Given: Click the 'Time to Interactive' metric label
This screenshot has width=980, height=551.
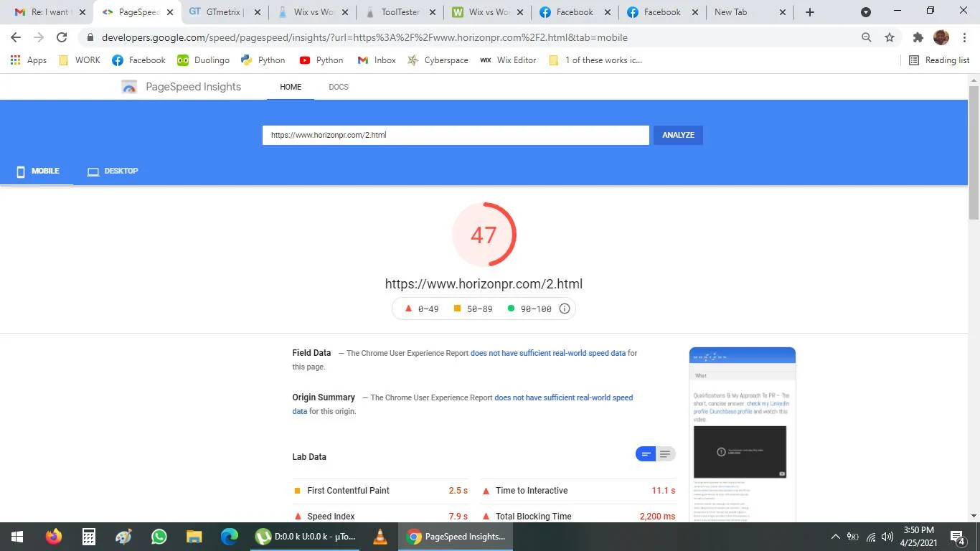Looking at the screenshot, I should [x=532, y=491].
